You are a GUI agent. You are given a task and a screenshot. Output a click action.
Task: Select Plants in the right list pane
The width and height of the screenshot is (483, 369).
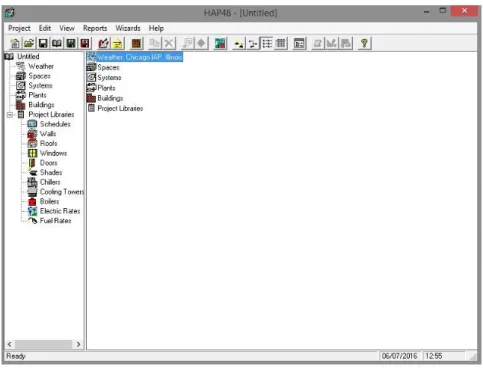pos(106,88)
